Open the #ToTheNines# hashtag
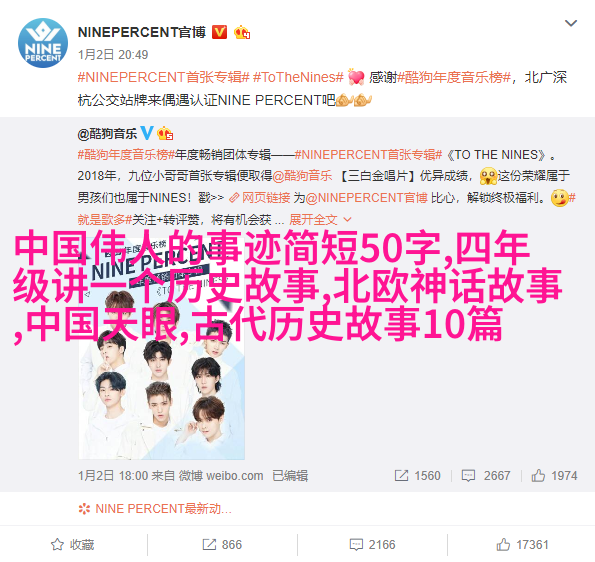Screen dimensions: 595x562 click(298, 77)
